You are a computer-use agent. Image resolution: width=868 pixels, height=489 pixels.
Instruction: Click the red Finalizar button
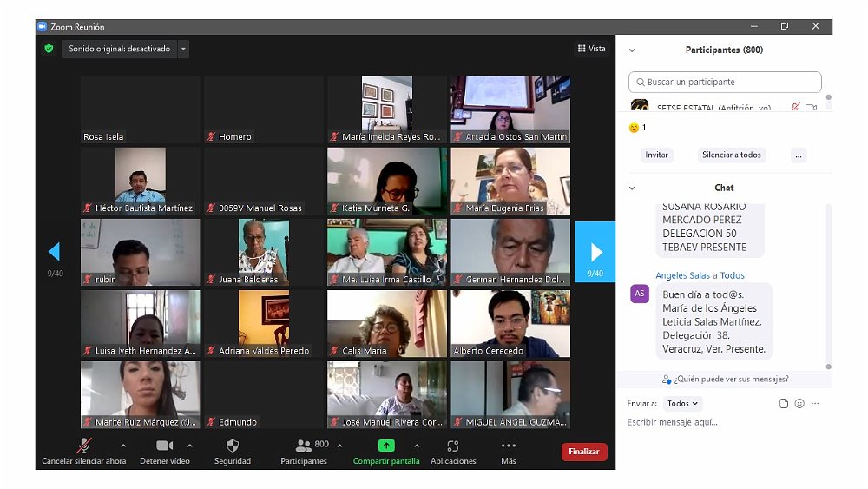coord(584,452)
